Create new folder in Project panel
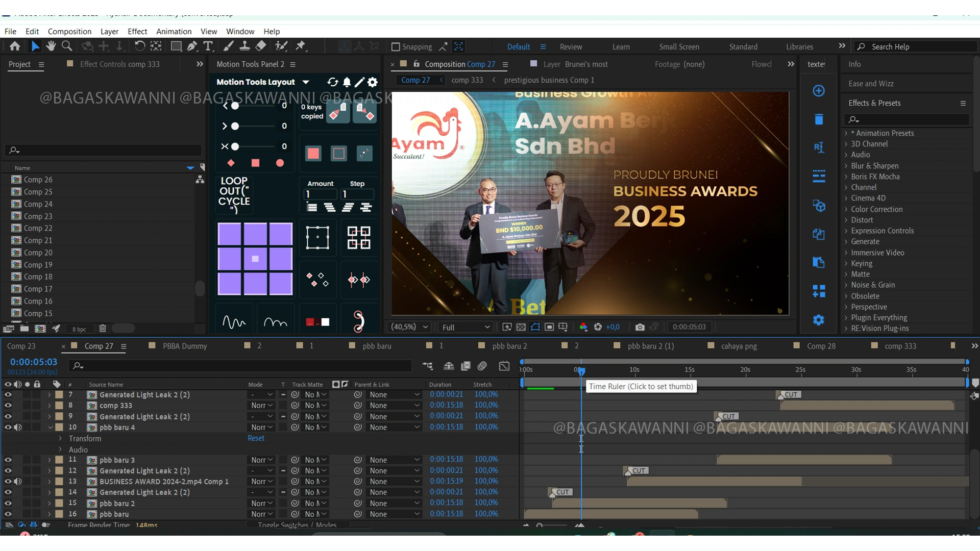The width and height of the screenshot is (980, 551). [x=24, y=329]
